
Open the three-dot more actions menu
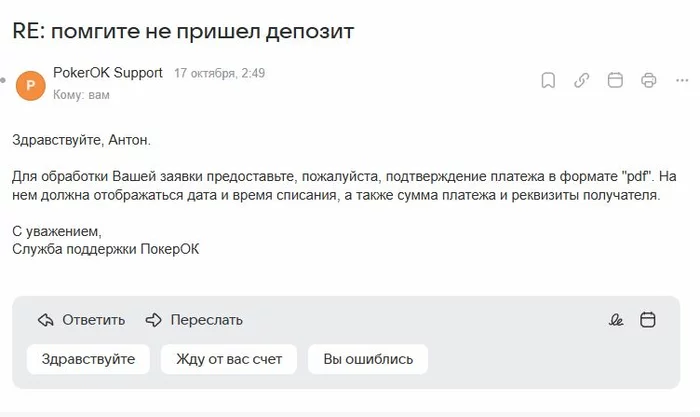pos(680,81)
